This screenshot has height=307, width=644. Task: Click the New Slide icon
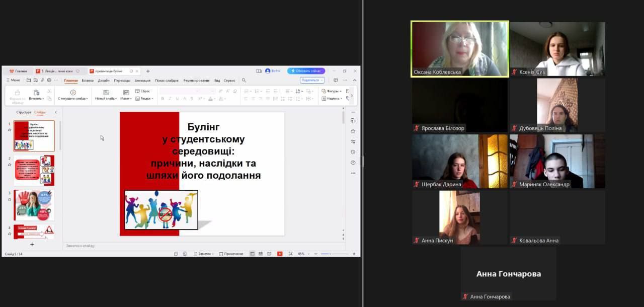tap(106, 93)
